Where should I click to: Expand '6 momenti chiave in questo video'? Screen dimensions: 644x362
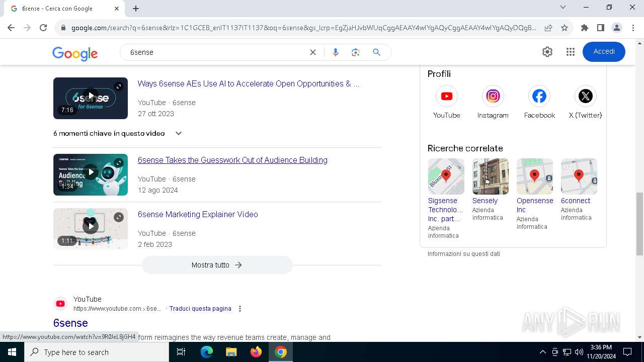[118, 133]
